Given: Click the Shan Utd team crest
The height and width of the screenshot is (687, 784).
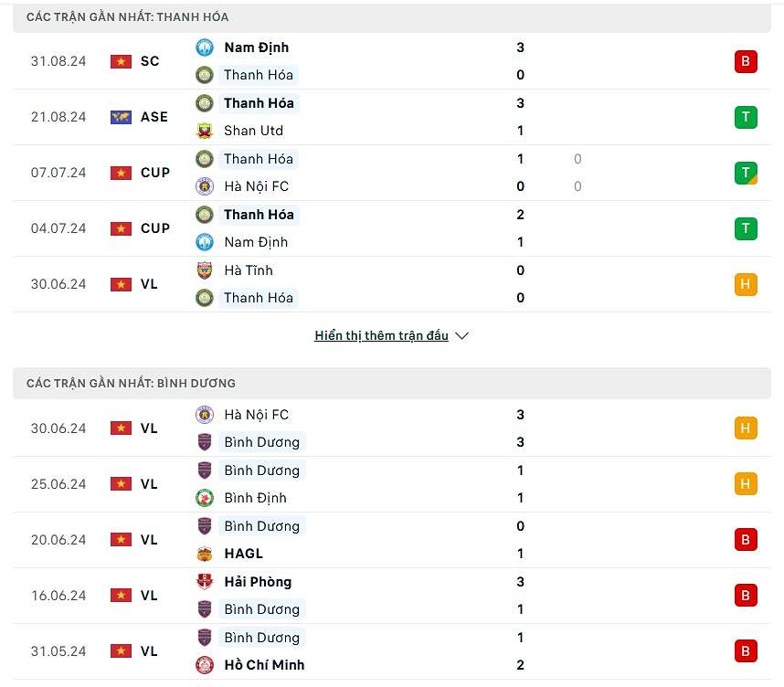Looking at the screenshot, I should (x=204, y=131).
